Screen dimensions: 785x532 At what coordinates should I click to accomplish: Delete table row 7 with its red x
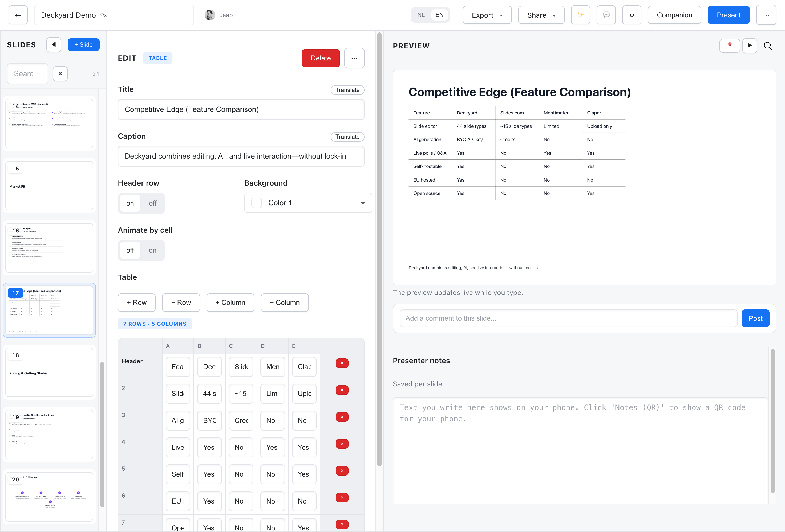[x=342, y=524]
